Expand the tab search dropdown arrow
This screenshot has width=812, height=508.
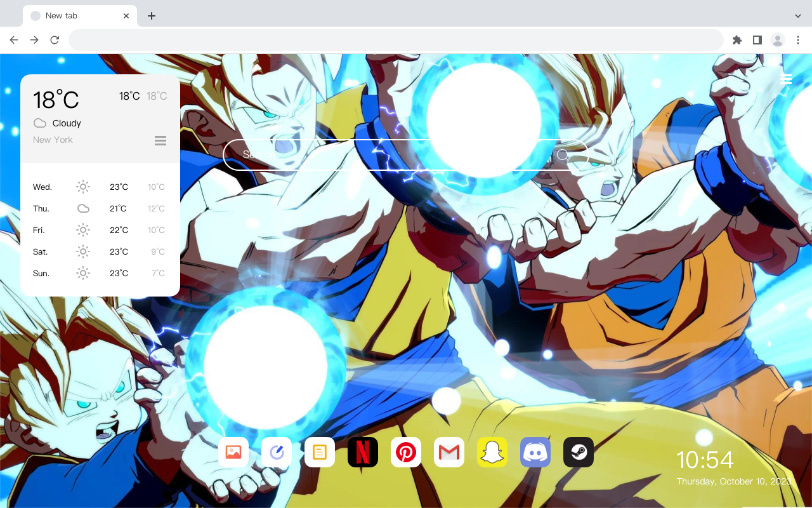[797, 16]
